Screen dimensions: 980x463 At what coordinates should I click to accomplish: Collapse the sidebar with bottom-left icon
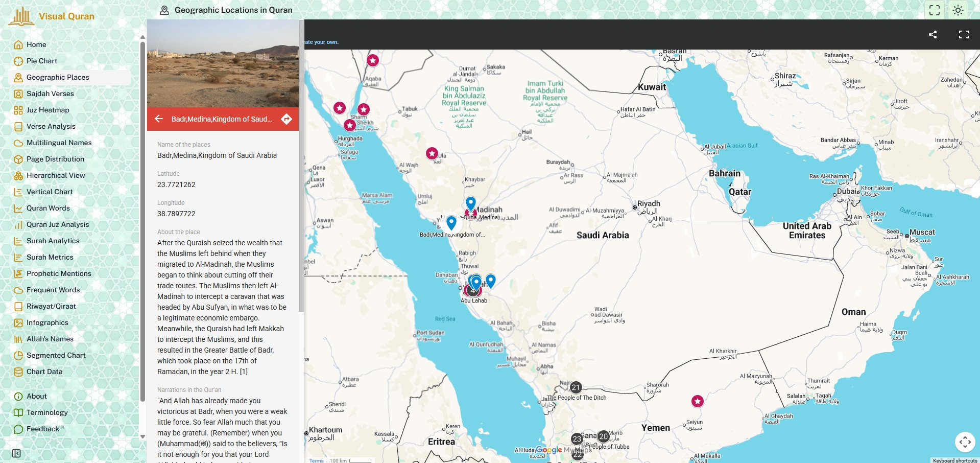pos(16,453)
